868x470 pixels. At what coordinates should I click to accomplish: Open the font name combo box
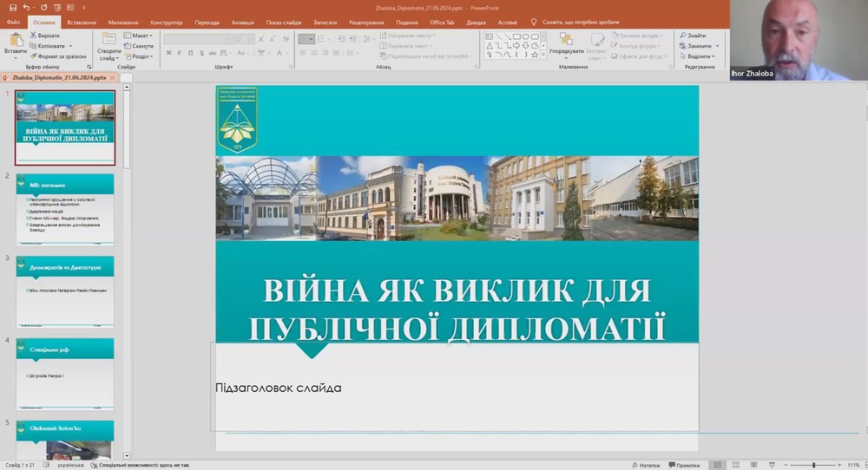click(198, 39)
